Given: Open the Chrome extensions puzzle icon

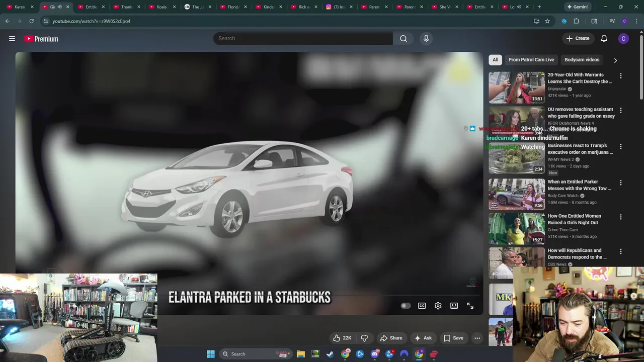Looking at the screenshot, I should tap(577, 21).
